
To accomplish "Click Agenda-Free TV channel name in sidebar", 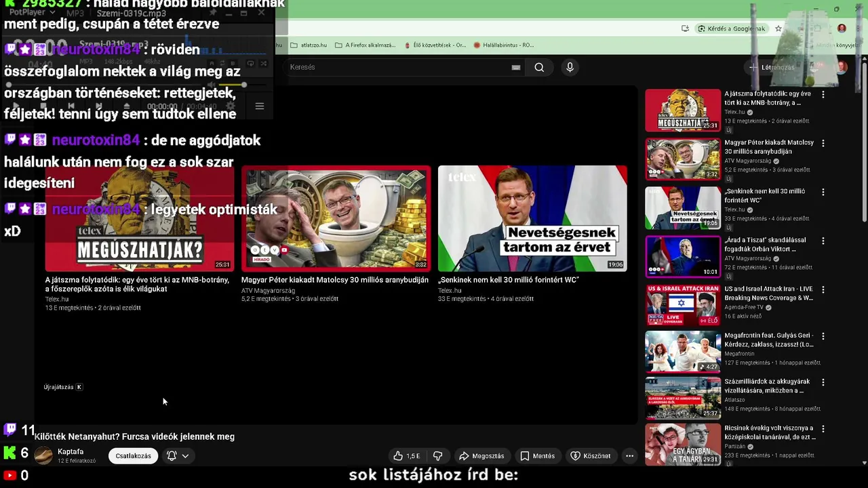I will pos(745,307).
